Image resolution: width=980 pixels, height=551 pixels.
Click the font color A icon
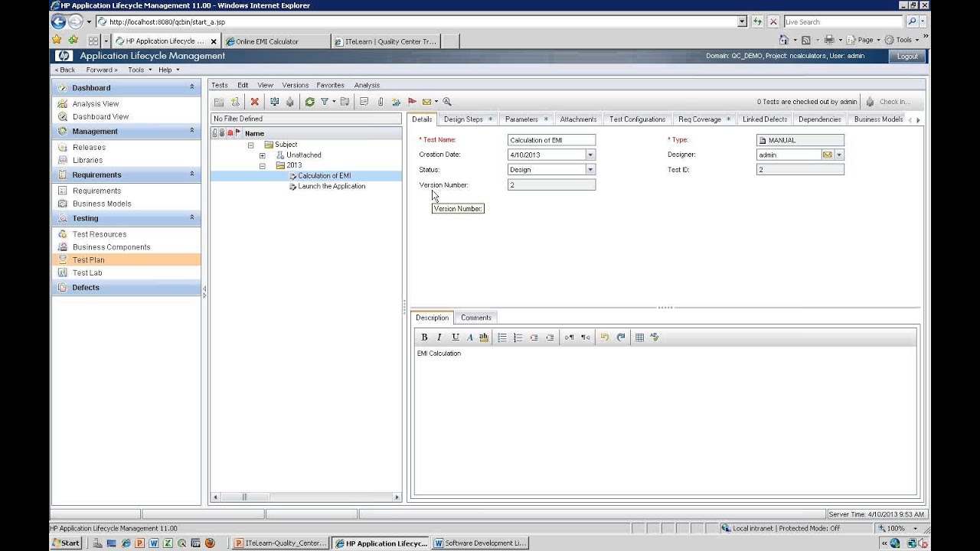(x=470, y=337)
